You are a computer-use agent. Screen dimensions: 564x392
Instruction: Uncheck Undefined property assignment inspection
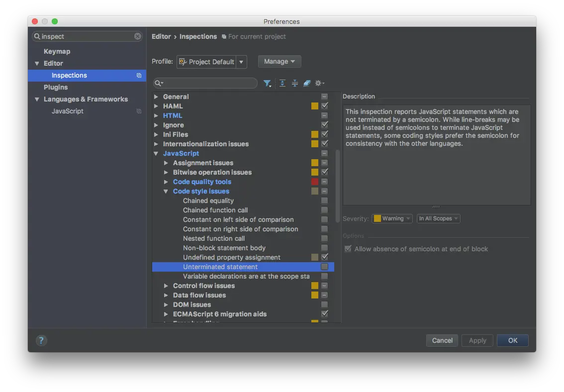324,257
